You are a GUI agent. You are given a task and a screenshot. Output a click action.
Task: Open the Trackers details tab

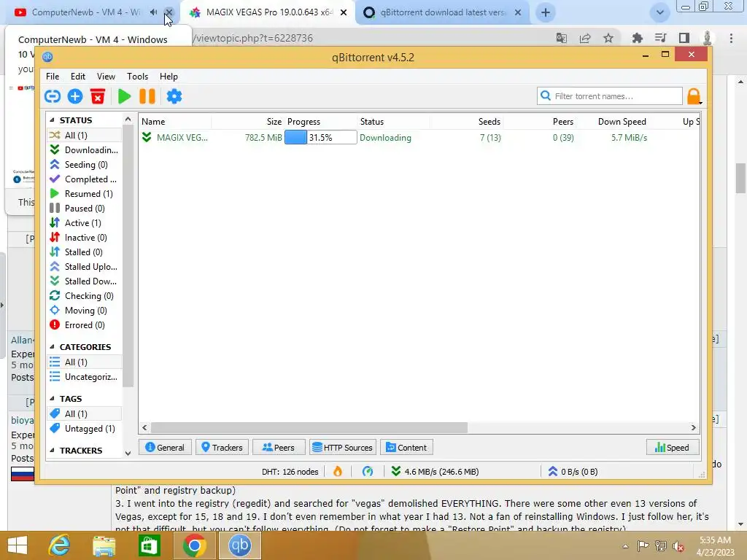pos(222,448)
